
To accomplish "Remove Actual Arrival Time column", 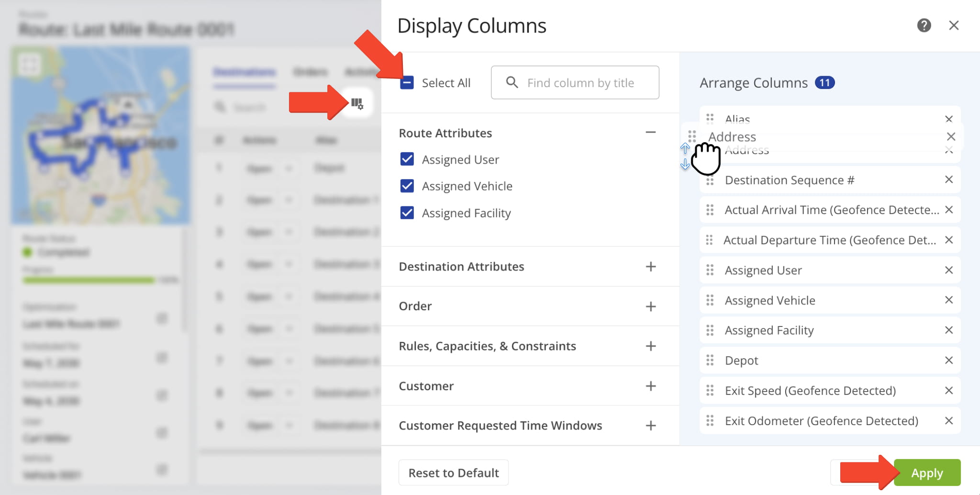I will (x=949, y=210).
